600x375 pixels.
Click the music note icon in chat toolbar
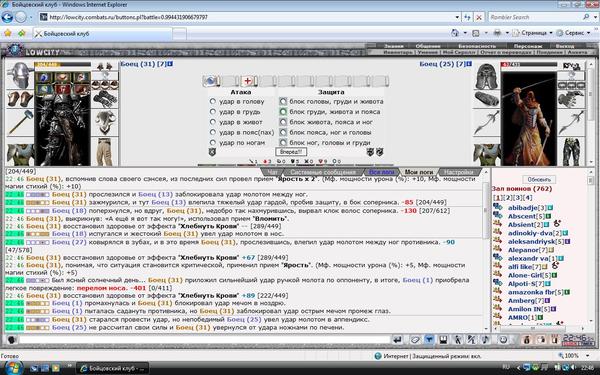click(485, 339)
